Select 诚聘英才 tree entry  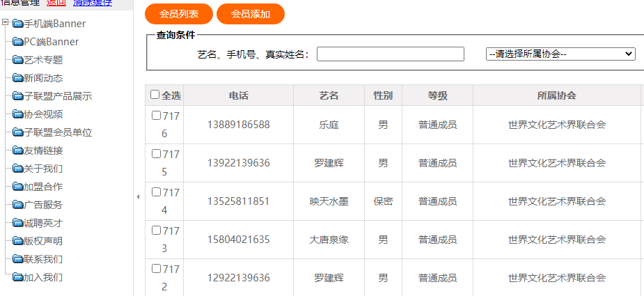point(43,223)
